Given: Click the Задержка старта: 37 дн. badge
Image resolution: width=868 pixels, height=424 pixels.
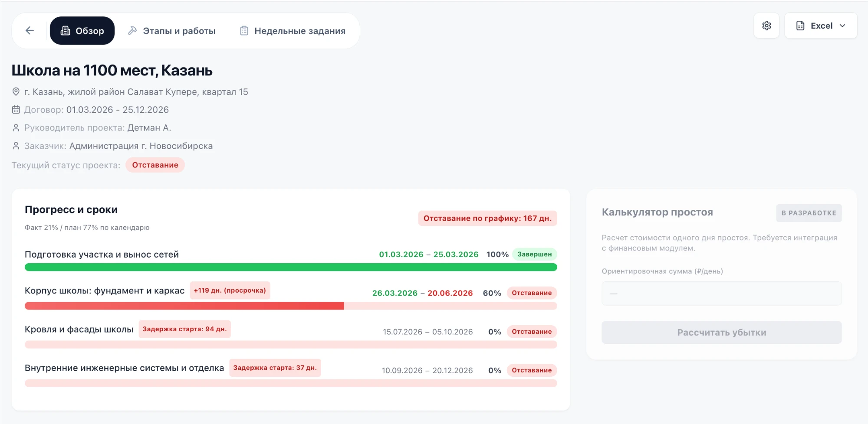Looking at the screenshot, I should coord(275,368).
